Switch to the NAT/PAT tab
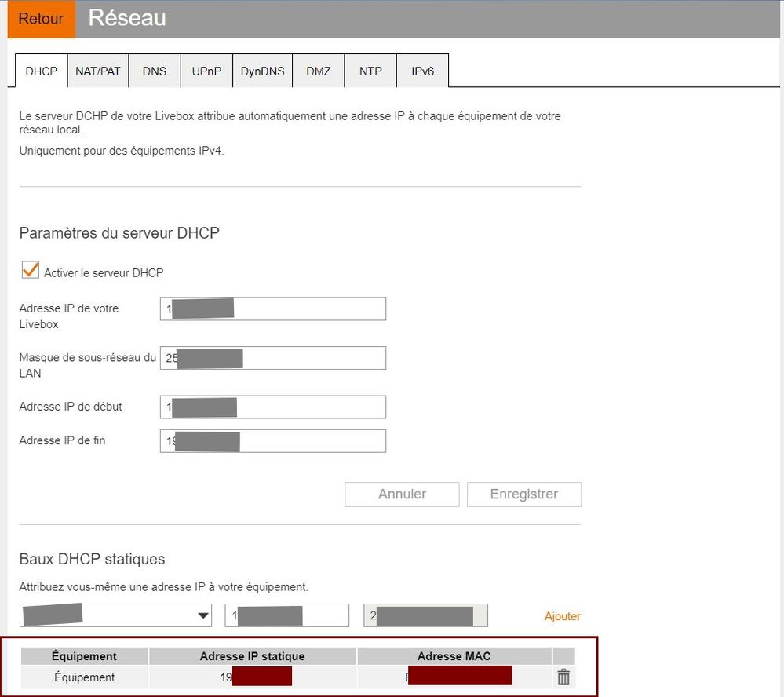Image resolution: width=784 pixels, height=697 pixels. point(97,71)
